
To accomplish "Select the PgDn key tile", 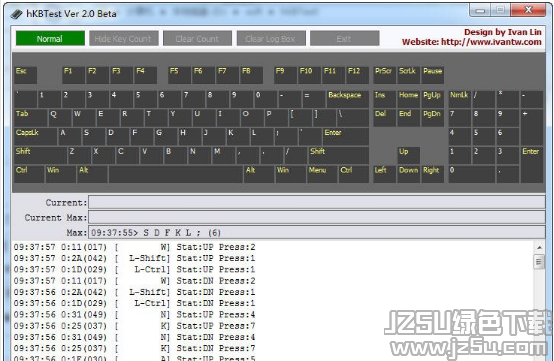I will tap(432, 118).
